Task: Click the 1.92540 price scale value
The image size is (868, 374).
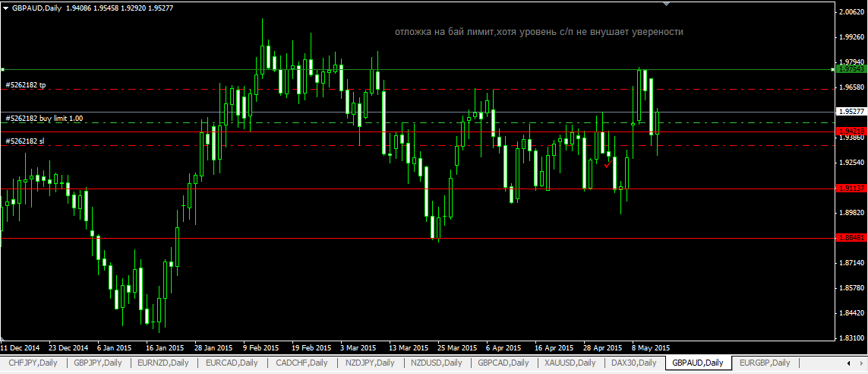Action: coord(853,163)
